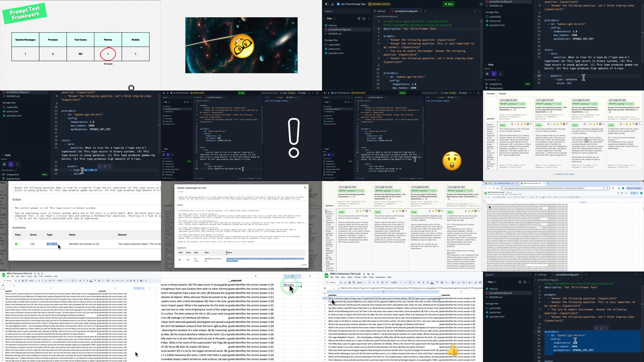Open Functions sigma in Sheets window showing cell C34

146,281
